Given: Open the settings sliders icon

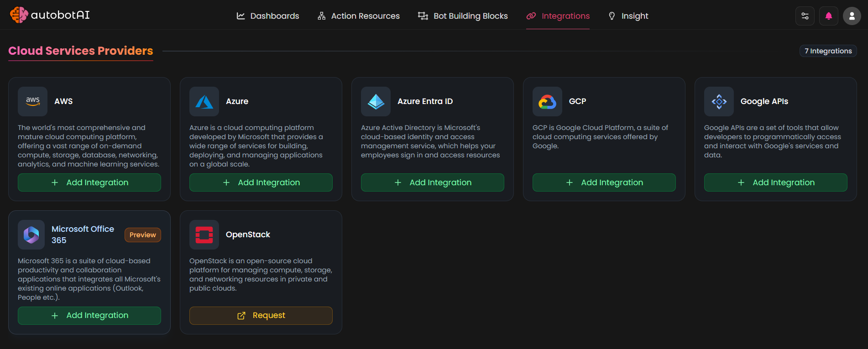Looking at the screenshot, I should tap(805, 16).
